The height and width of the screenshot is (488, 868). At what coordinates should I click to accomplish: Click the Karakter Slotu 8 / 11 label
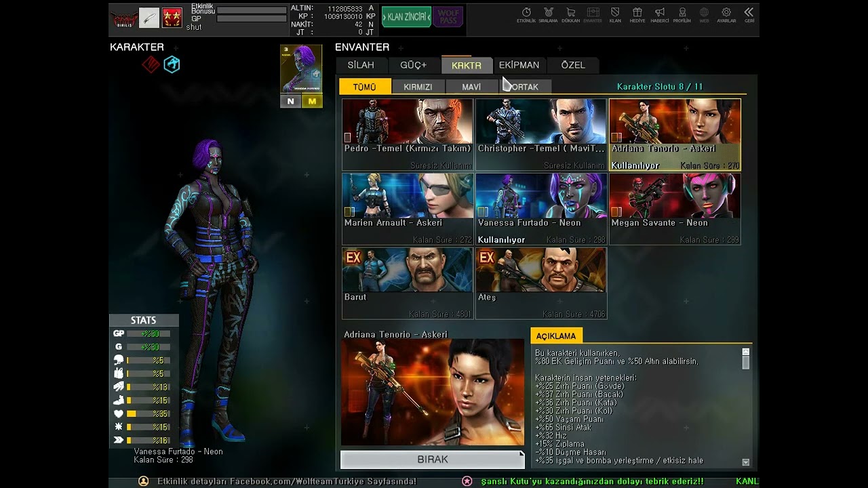coord(660,87)
